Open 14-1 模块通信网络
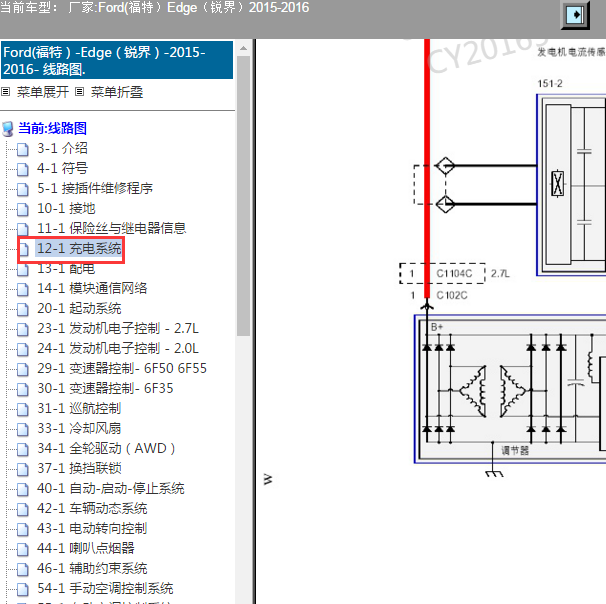 [x=92, y=288]
